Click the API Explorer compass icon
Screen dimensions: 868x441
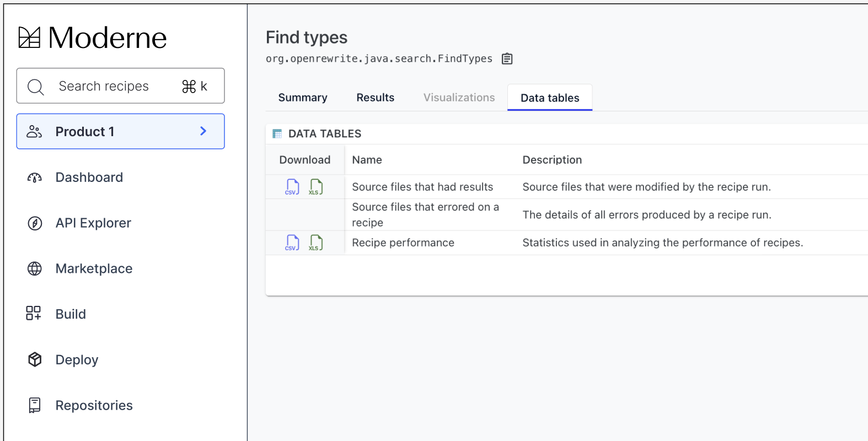(35, 223)
